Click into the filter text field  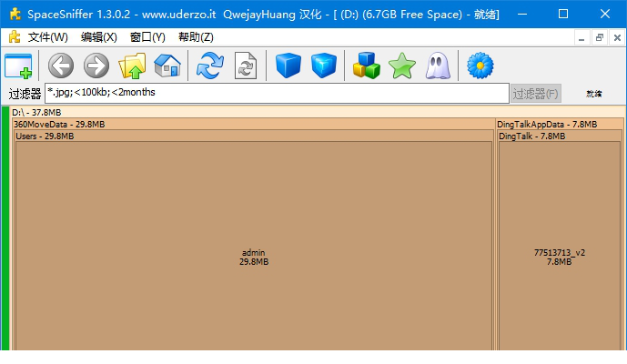coord(277,93)
